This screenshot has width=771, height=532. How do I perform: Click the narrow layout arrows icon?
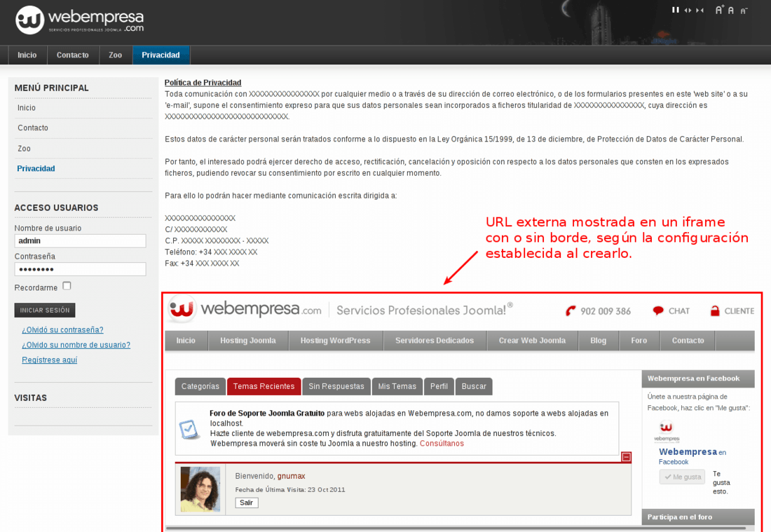(700, 10)
